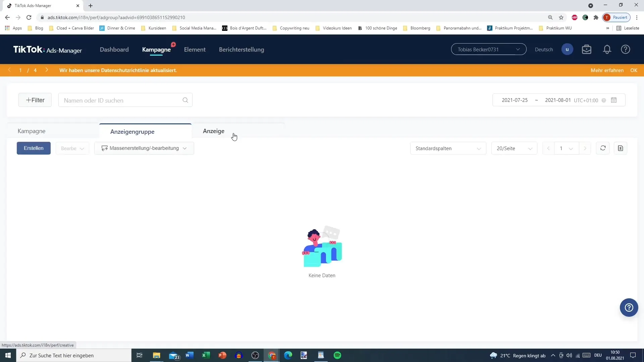Click Mehr erfahren in banner
The width and height of the screenshot is (644, 362).
[x=607, y=70]
